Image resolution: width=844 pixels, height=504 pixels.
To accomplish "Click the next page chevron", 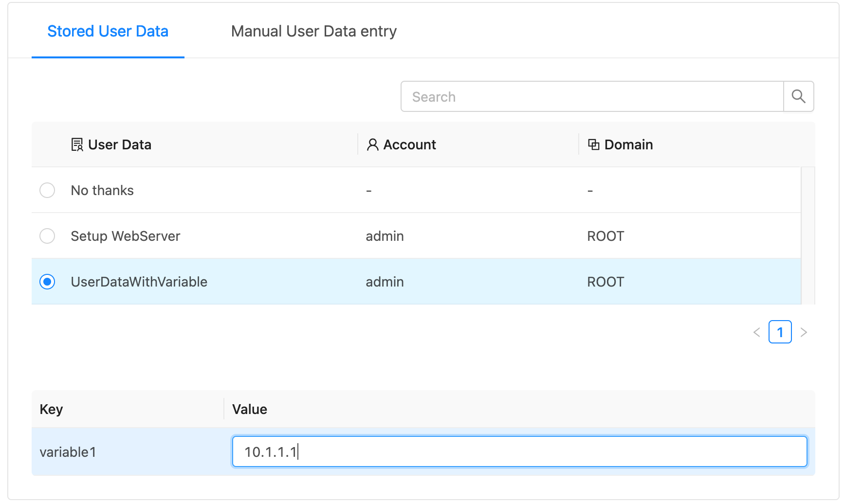I will [804, 332].
